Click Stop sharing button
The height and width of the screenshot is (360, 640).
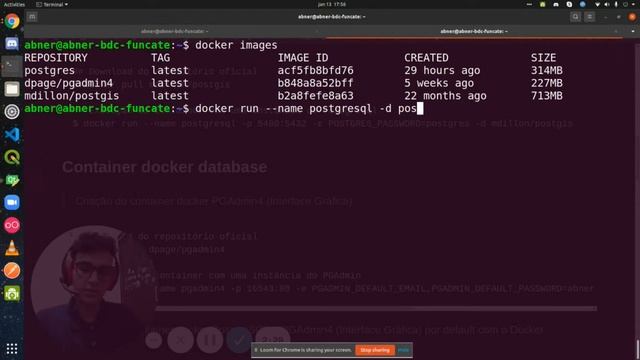[375, 350]
